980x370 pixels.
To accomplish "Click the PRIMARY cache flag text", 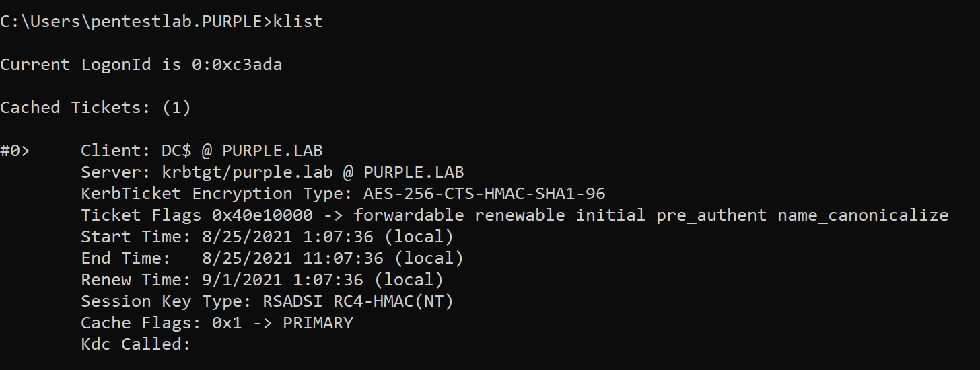I will pyautogui.click(x=318, y=323).
